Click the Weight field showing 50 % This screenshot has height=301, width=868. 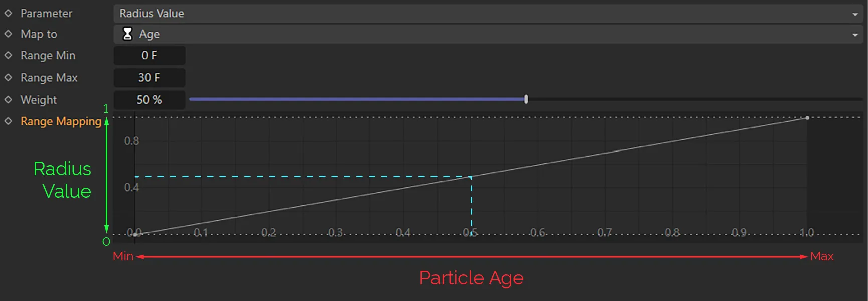[x=150, y=100]
